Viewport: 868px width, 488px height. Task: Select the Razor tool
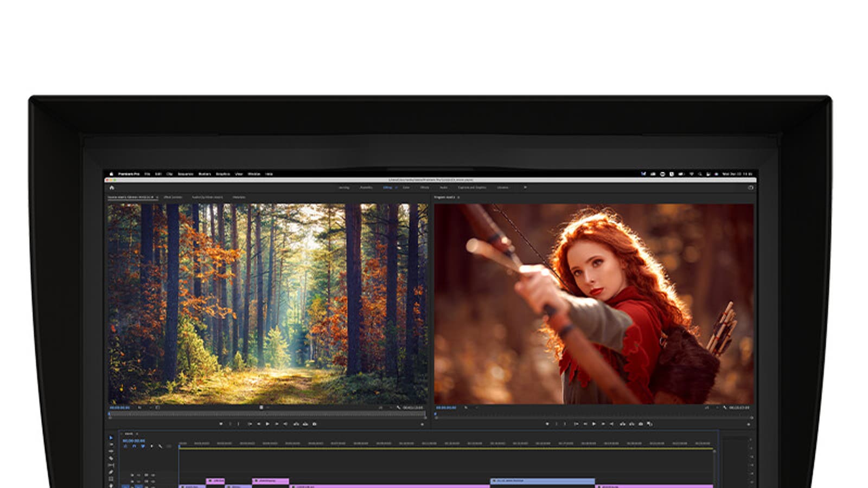click(x=111, y=458)
